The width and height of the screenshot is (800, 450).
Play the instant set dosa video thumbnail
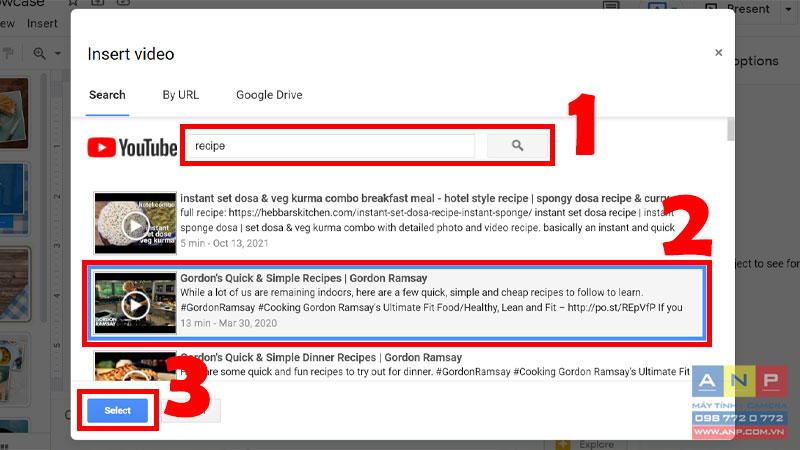click(135, 223)
